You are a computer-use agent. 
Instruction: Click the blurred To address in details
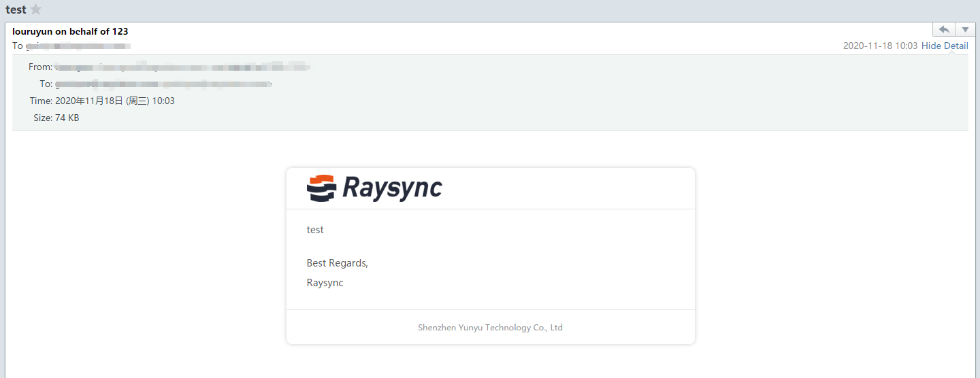(x=163, y=84)
